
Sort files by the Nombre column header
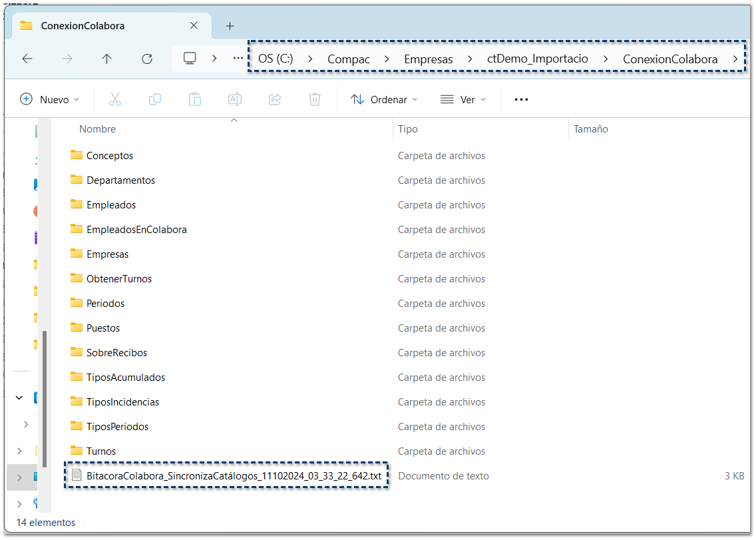tap(98, 129)
